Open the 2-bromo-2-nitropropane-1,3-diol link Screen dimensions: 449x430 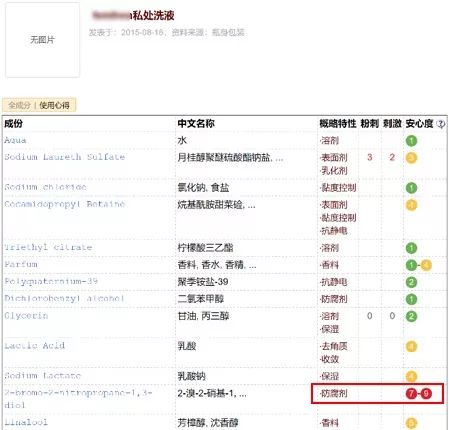78,399
